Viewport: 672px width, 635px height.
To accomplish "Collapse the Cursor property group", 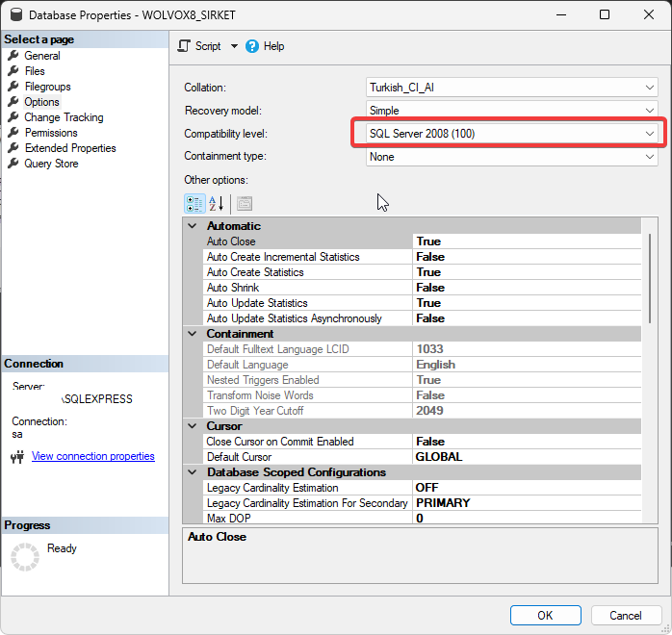I will (x=193, y=426).
